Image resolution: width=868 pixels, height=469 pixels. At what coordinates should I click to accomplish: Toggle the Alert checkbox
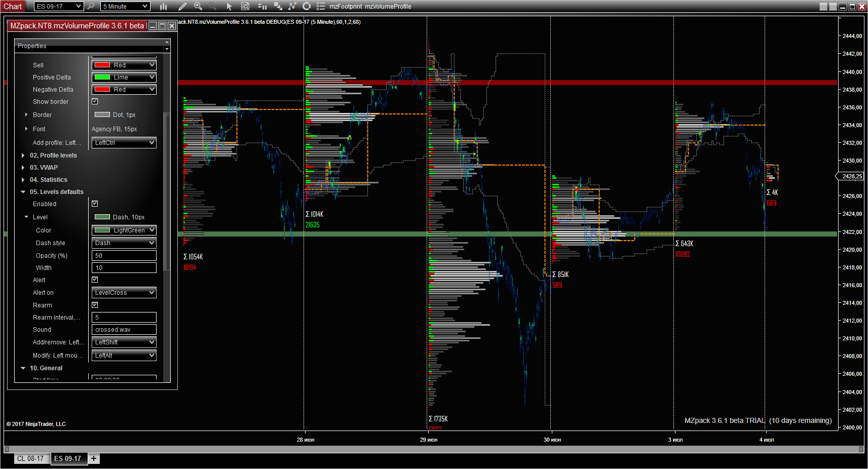point(95,280)
